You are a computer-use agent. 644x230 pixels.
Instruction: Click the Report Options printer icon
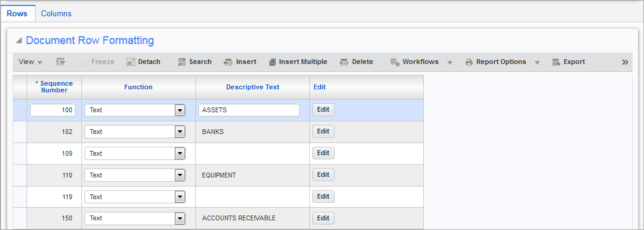469,62
